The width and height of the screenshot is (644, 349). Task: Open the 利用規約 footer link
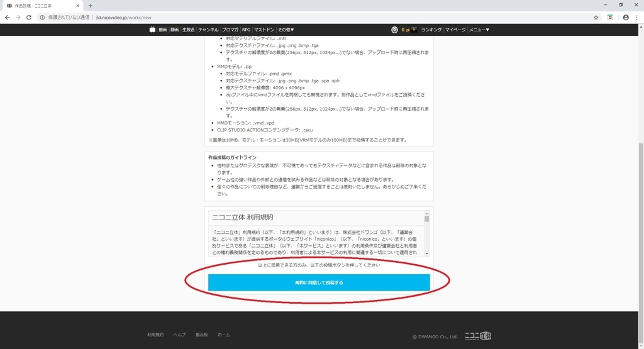click(x=155, y=335)
